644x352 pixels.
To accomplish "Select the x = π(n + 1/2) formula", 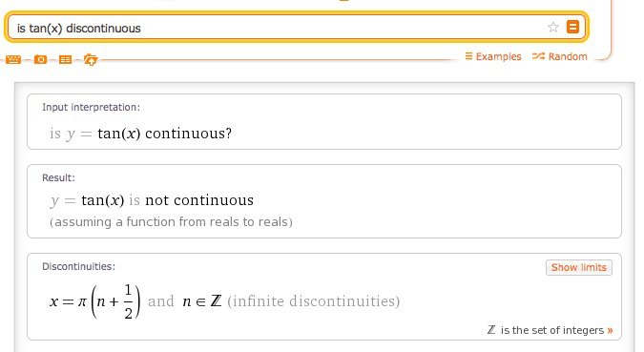I will tap(94, 301).
